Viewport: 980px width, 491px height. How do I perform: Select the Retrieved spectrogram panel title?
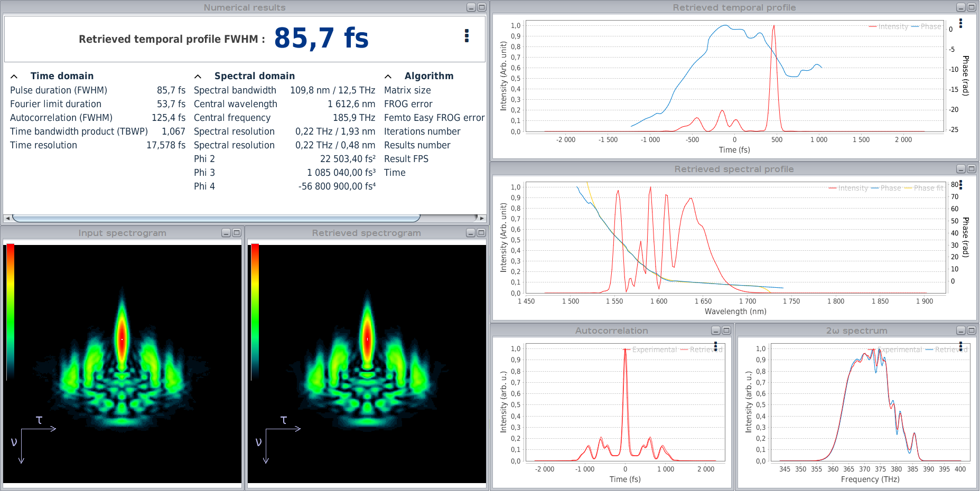366,233
